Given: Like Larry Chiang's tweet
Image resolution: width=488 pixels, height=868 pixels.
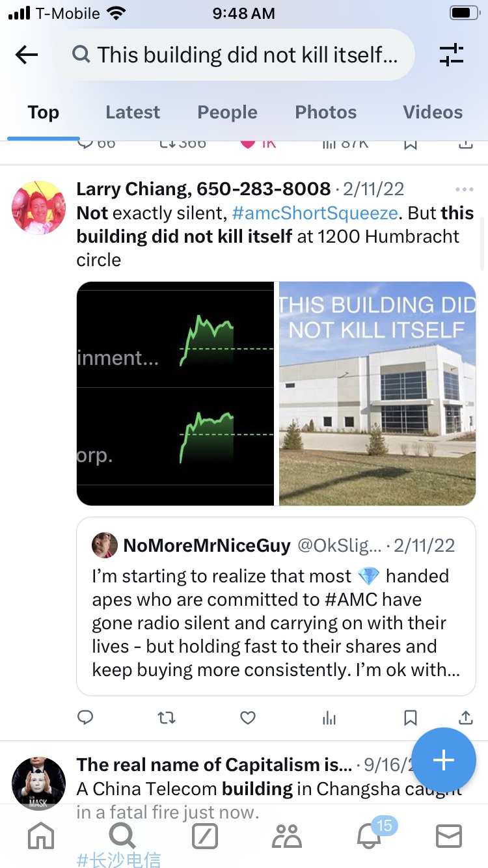Looking at the screenshot, I should coord(248,717).
